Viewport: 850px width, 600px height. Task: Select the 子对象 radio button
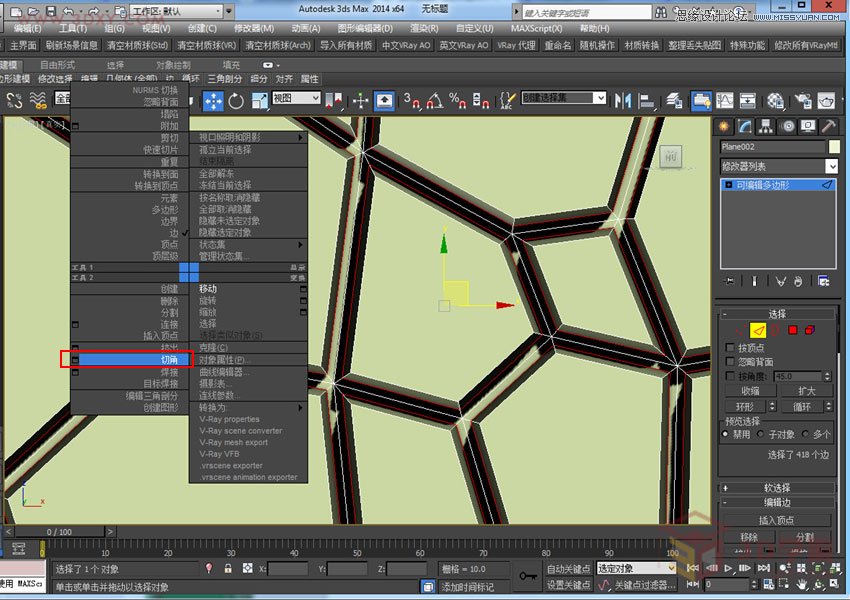[761, 434]
